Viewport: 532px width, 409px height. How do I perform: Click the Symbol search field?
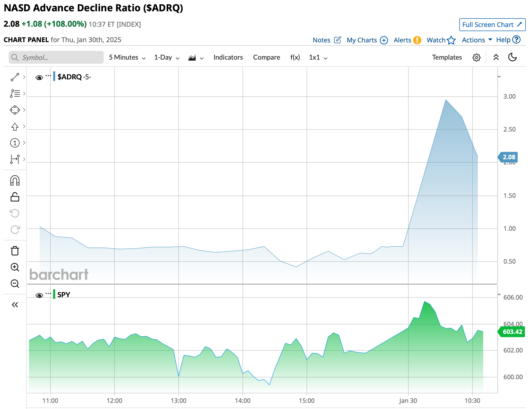[x=56, y=57]
